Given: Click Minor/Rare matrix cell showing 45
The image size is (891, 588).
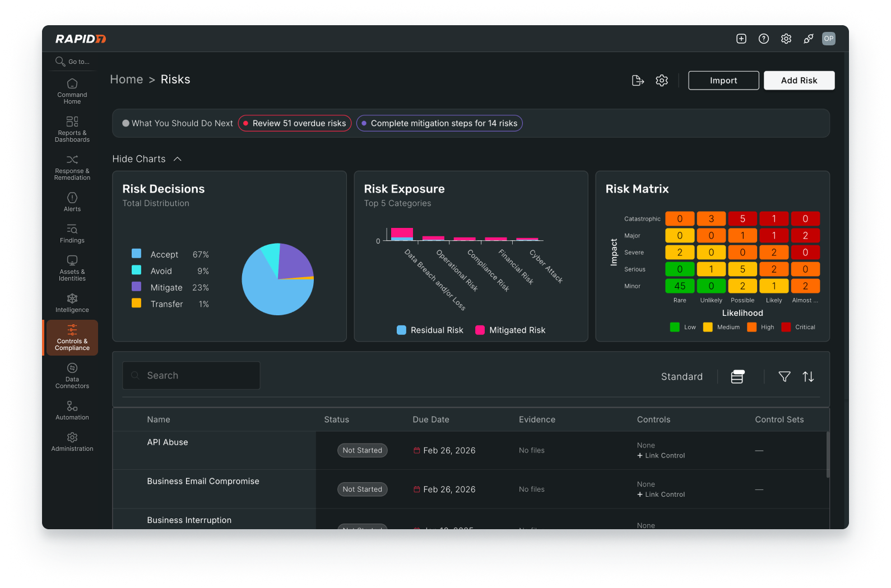Looking at the screenshot, I should (x=680, y=286).
